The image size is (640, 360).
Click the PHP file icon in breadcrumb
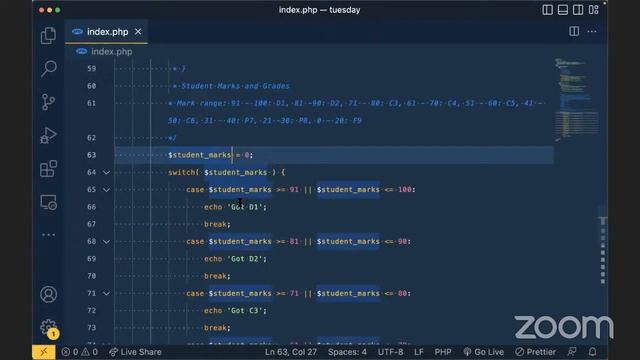point(81,51)
